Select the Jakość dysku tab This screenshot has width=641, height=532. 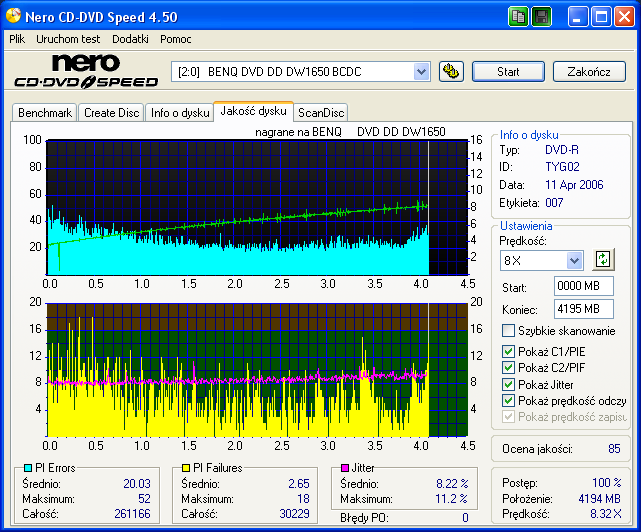click(x=253, y=111)
